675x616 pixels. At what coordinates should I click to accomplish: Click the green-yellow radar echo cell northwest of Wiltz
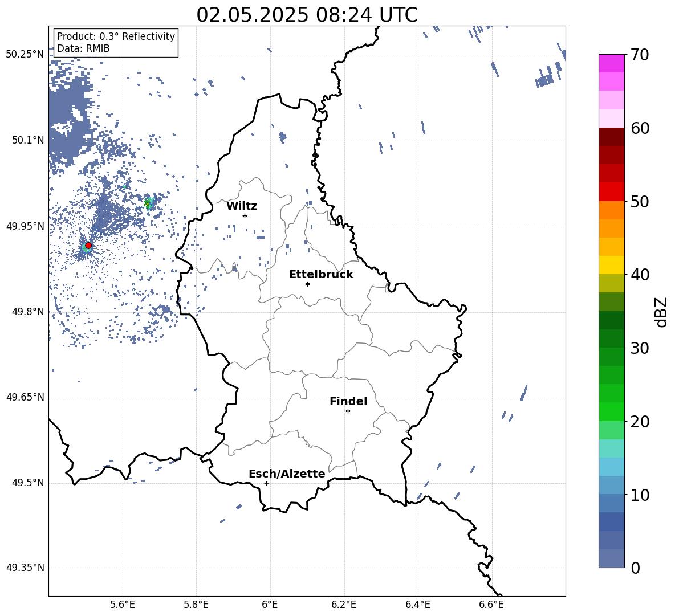click(x=149, y=202)
